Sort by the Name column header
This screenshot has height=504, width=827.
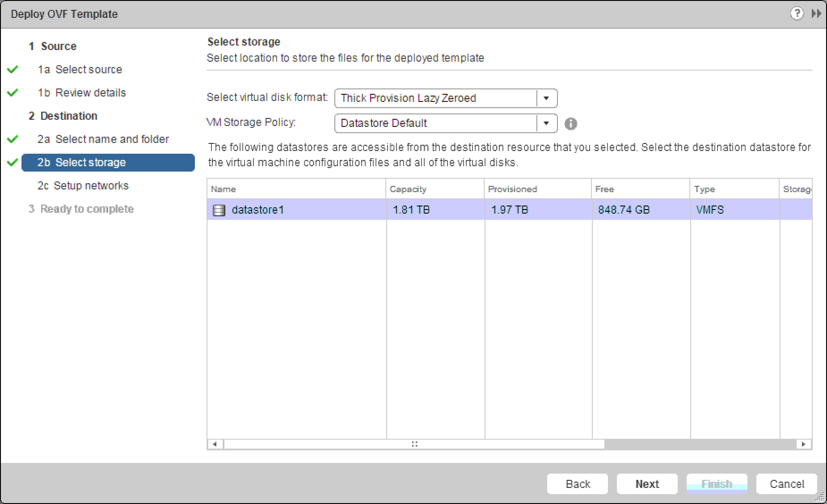(x=224, y=189)
